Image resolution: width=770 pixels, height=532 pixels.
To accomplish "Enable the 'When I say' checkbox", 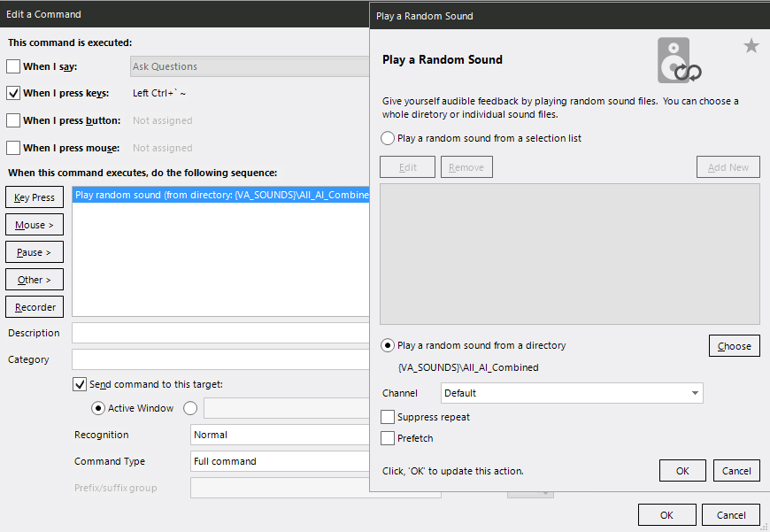I will point(13,66).
